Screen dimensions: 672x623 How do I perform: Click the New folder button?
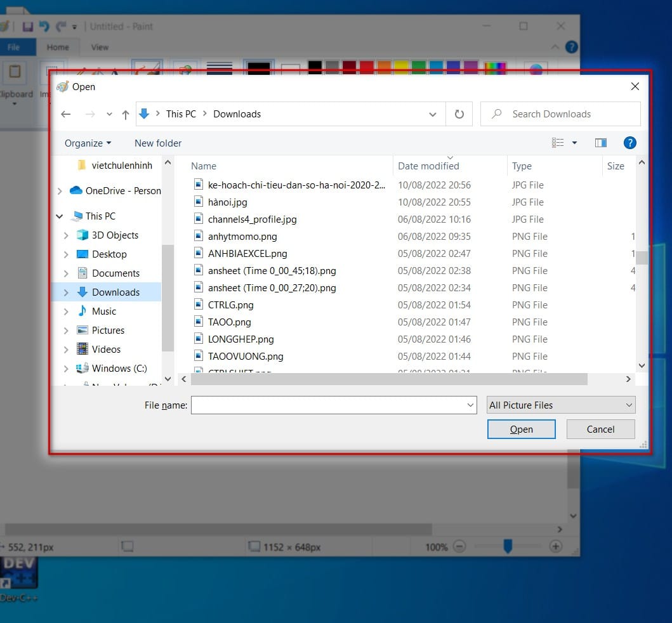tap(157, 143)
